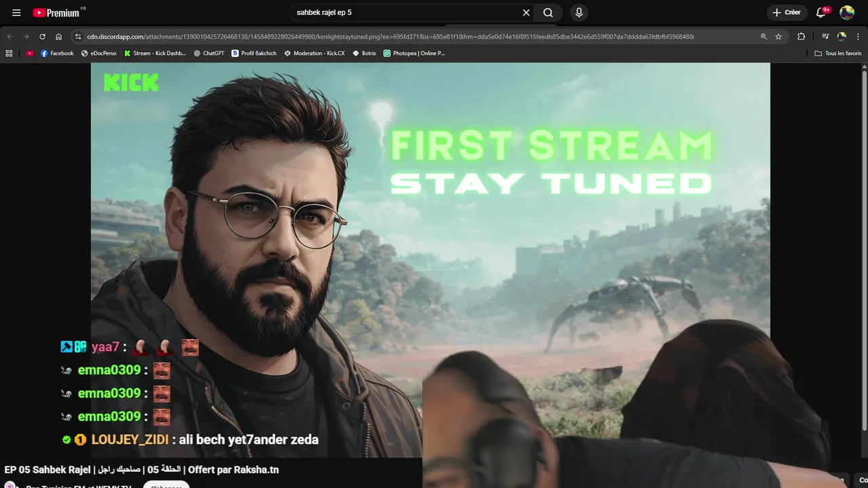This screenshot has height=488, width=868.
Task: Click the yaa7 username in chat overlay
Action: coord(105,347)
